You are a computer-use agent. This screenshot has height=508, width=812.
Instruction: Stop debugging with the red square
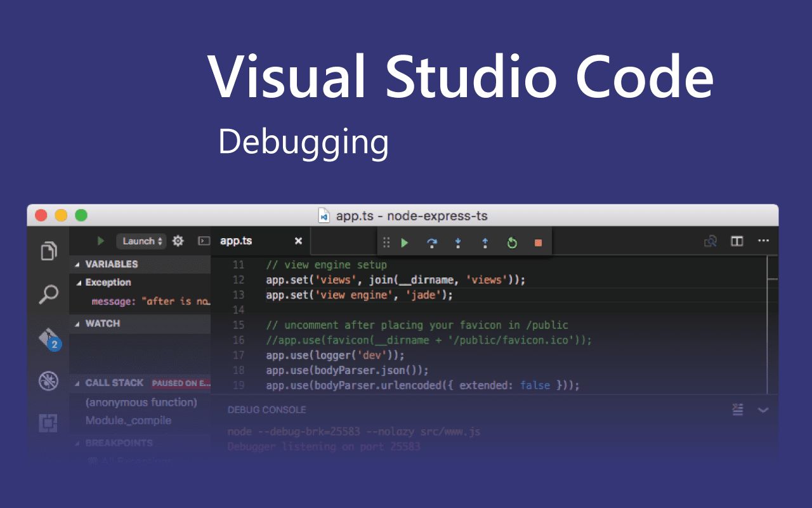click(x=539, y=243)
